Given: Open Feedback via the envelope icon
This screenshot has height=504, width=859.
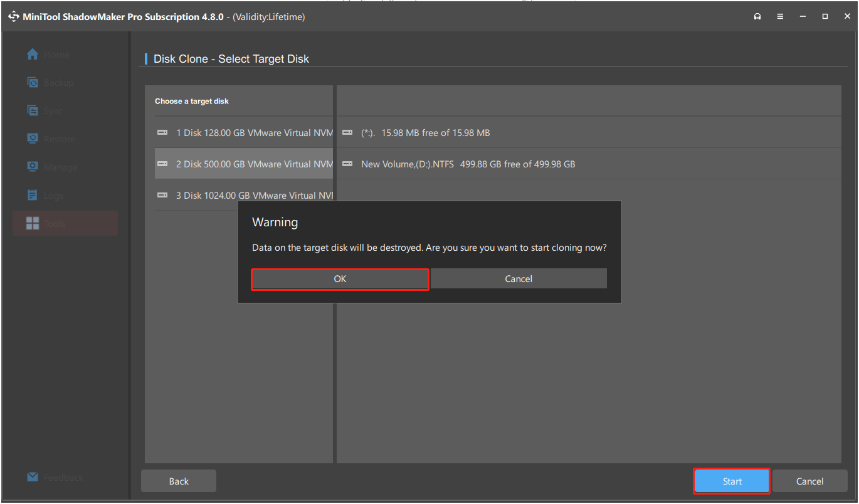Looking at the screenshot, I should (x=31, y=477).
